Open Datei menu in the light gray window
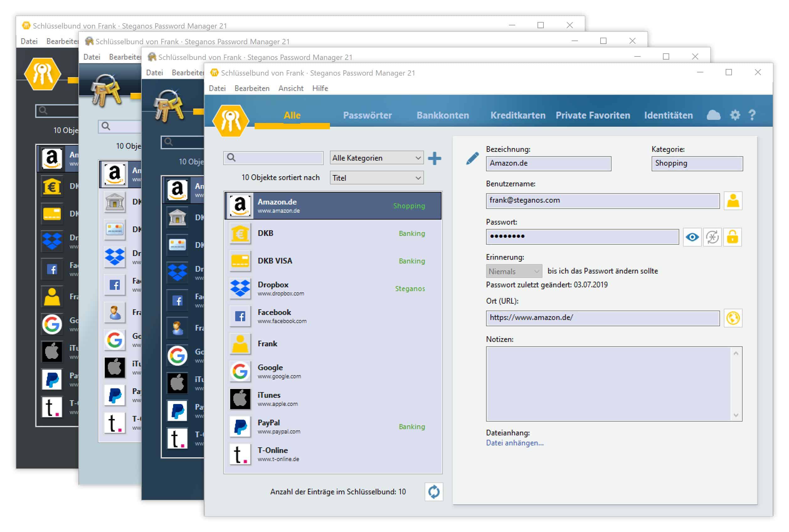The image size is (789, 532). (x=92, y=57)
